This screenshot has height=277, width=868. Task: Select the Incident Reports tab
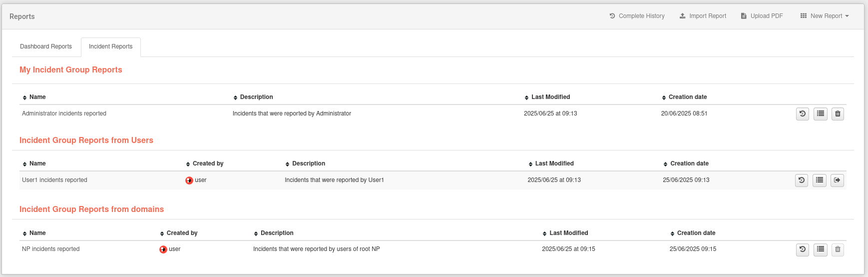[x=111, y=46]
